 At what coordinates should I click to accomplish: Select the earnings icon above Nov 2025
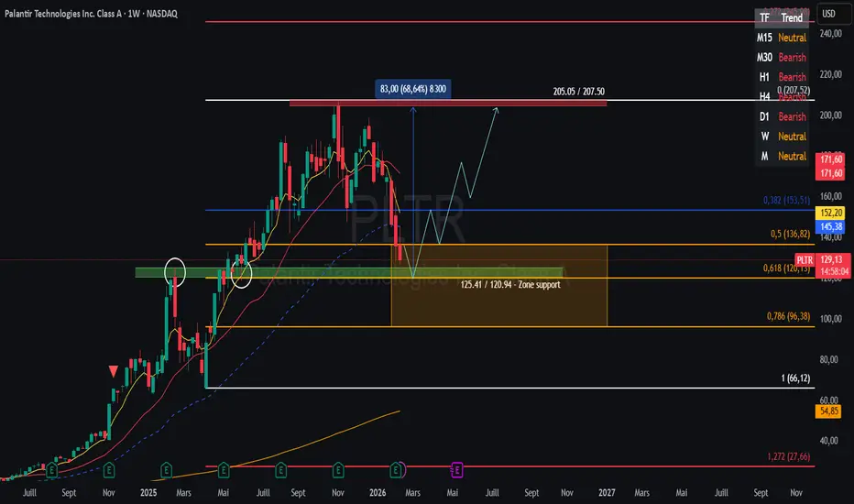338,470
